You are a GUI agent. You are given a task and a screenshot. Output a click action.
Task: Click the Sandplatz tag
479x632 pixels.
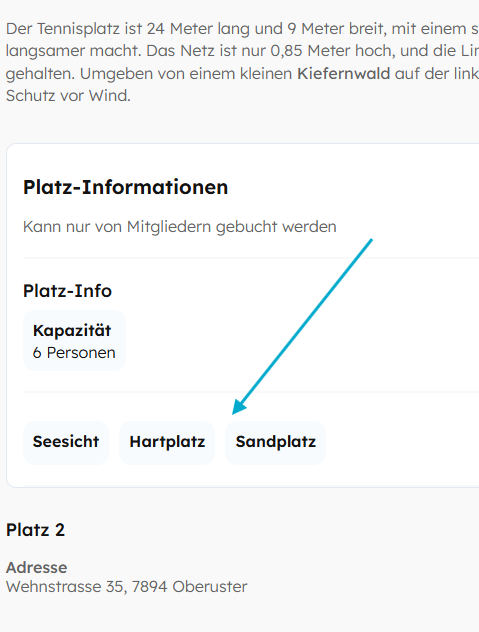(x=275, y=443)
